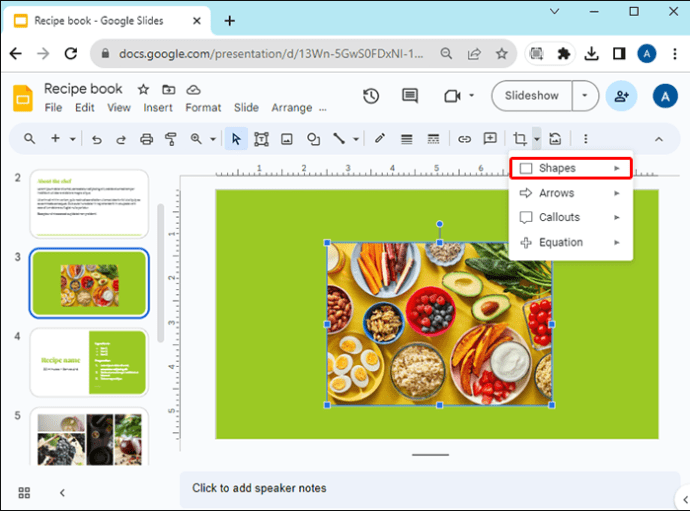
Task: Open Callouts submenu
Action: pos(571,217)
